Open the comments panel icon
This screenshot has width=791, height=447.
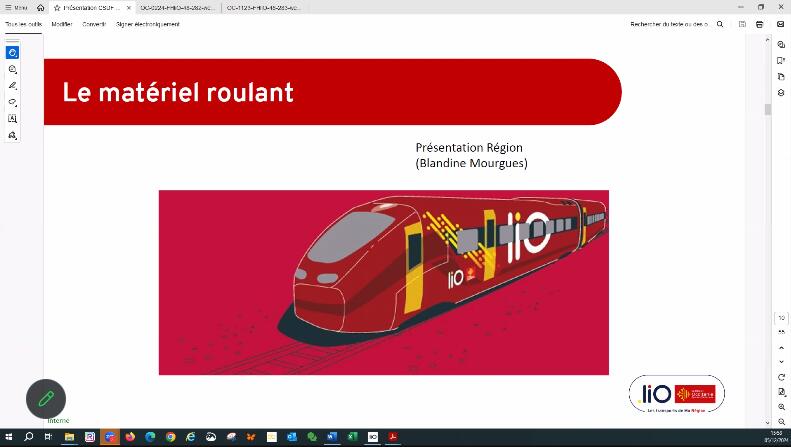781,44
